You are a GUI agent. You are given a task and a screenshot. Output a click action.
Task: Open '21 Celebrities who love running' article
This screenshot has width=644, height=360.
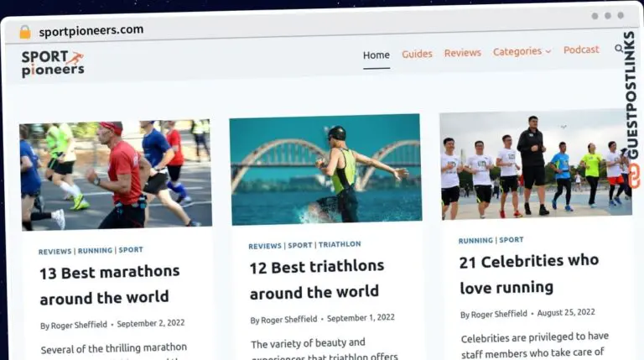tap(529, 274)
